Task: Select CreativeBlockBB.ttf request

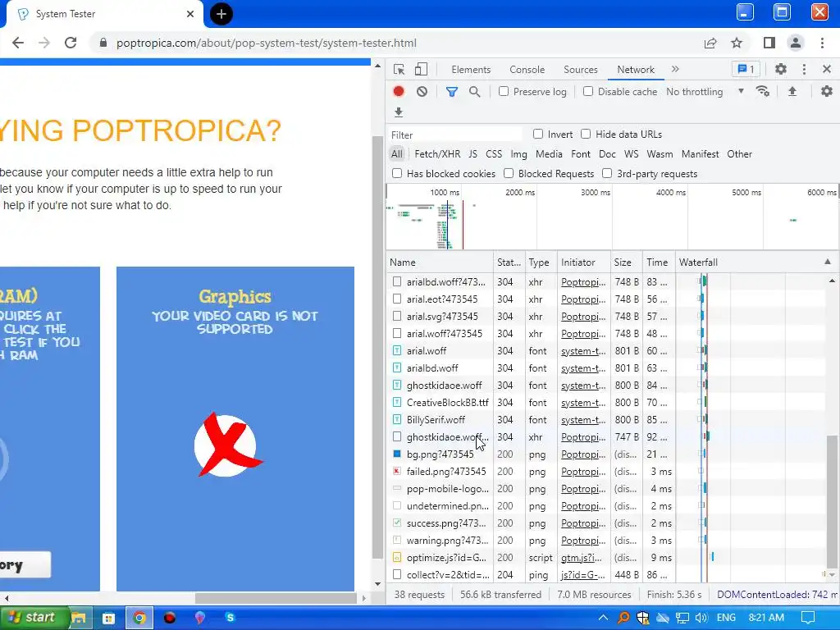Action: click(447, 402)
